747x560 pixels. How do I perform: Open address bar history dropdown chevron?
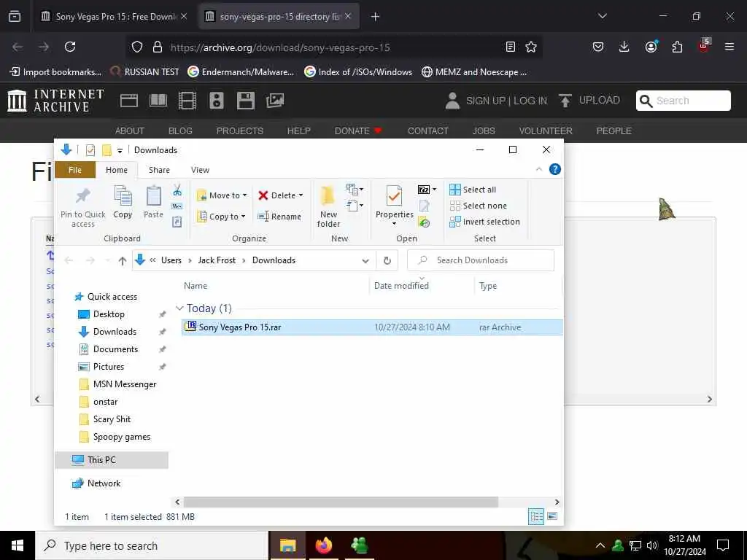(365, 260)
